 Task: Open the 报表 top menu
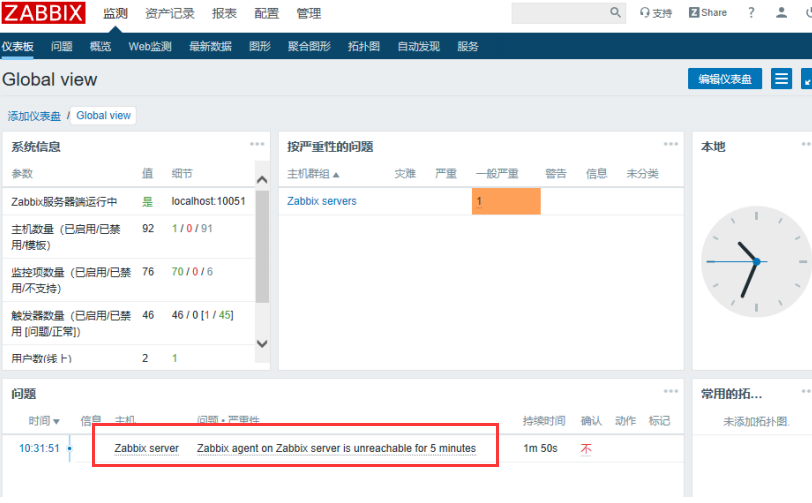tap(224, 13)
